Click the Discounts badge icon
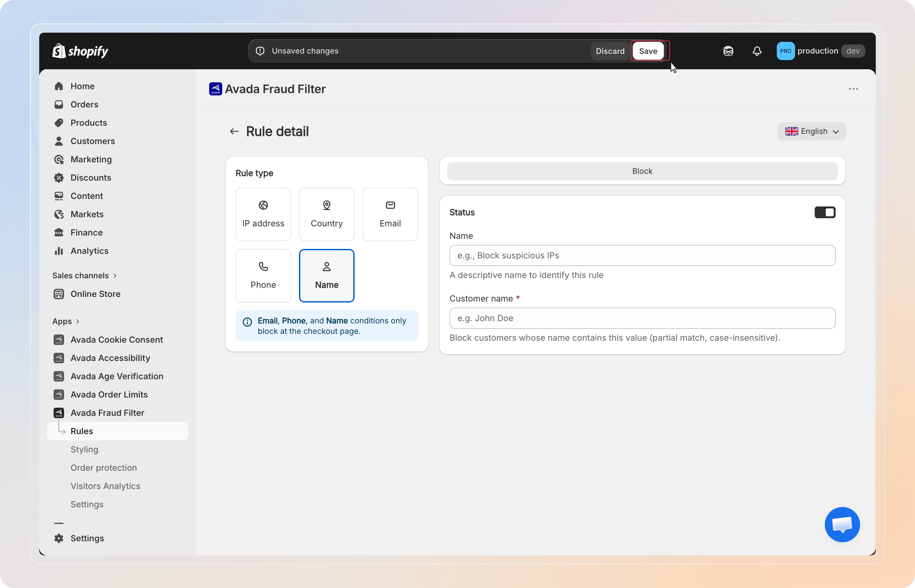 (x=59, y=178)
